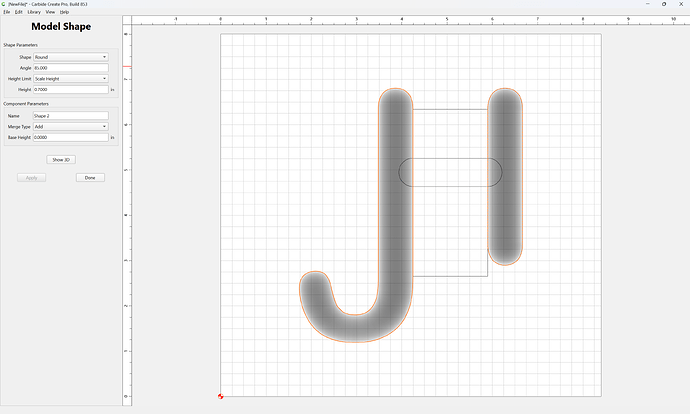Screen dimensions: 690x414
Task: Click the Height value field
Action: 71,89
